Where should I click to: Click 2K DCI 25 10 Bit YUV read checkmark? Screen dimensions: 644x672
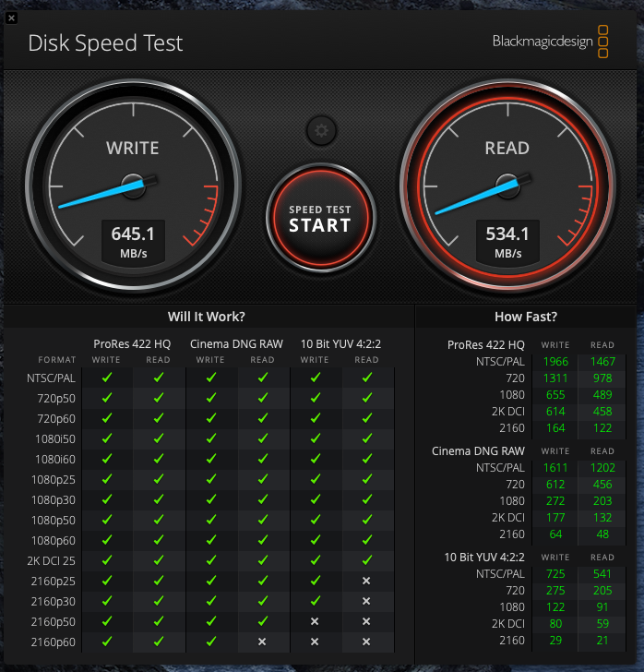(x=367, y=559)
